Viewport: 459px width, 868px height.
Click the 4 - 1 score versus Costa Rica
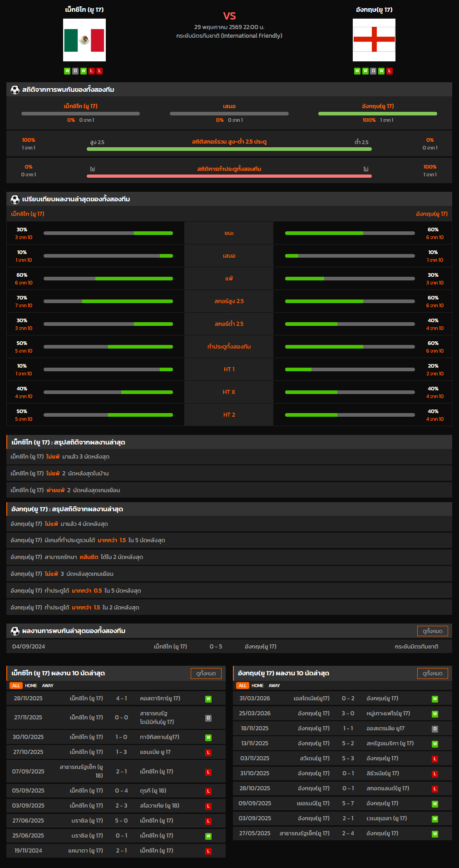click(121, 698)
